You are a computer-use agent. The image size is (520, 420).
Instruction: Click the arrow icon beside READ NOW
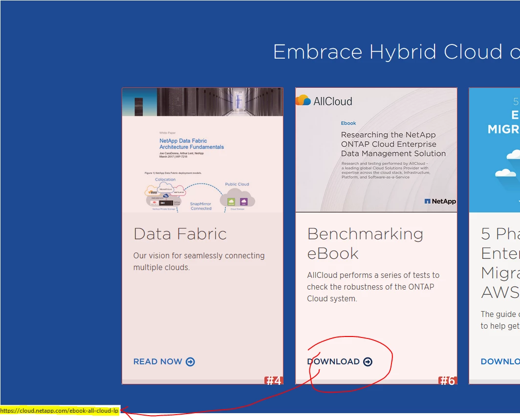(x=191, y=362)
